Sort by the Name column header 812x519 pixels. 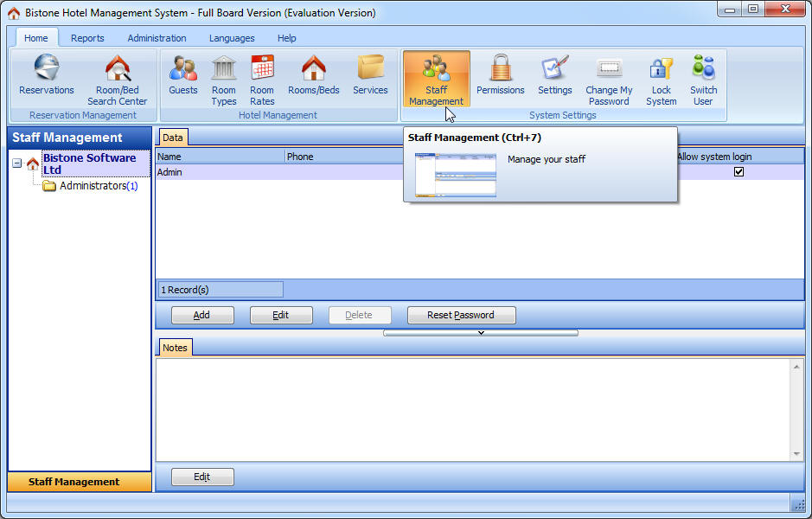221,157
